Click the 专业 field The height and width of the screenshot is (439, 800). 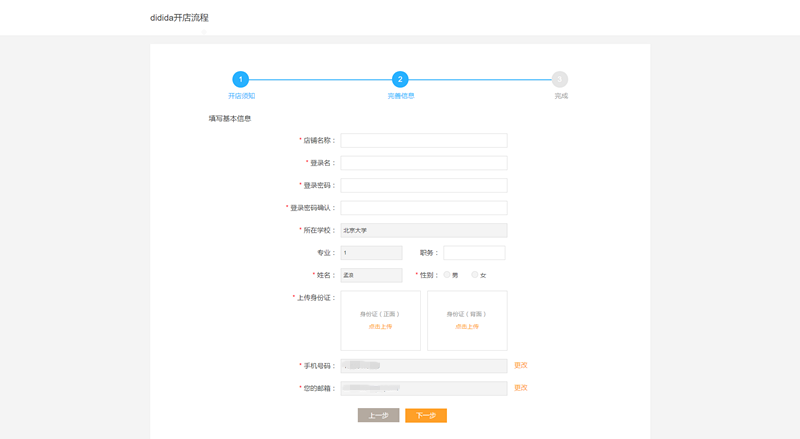[371, 253]
